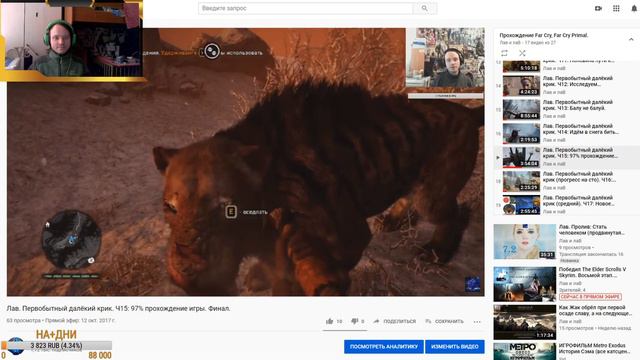Click the 'Новинка' new badge
The image size is (640, 360).
pyautogui.click(x=569, y=260)
